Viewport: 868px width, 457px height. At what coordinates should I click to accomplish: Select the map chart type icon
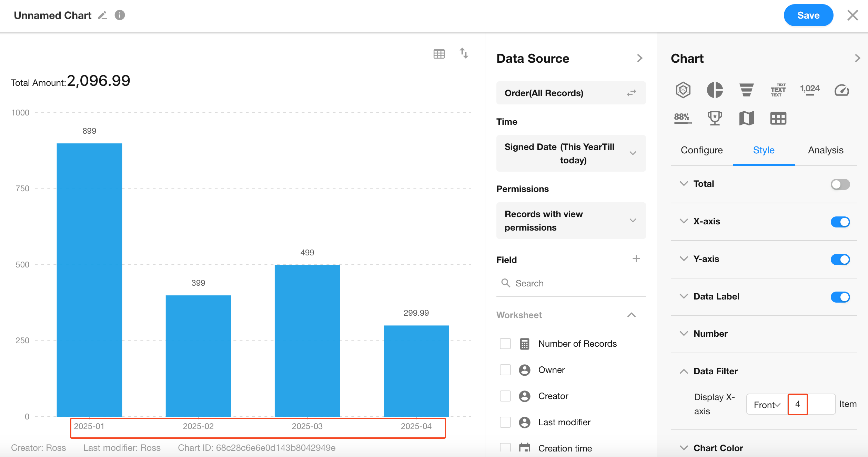(x=746, y=118)
